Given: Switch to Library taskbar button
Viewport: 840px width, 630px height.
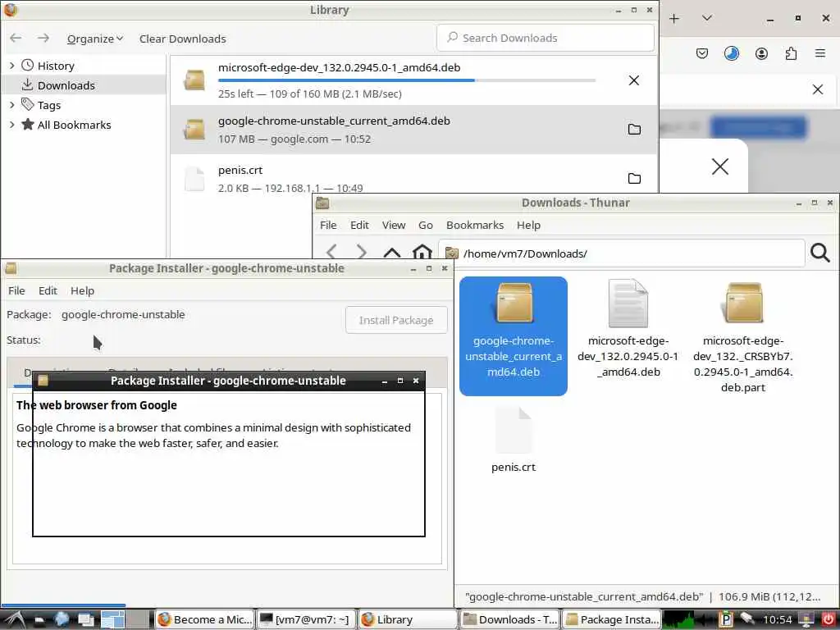Looking at the screenshot, I should [x=408, y=620].
